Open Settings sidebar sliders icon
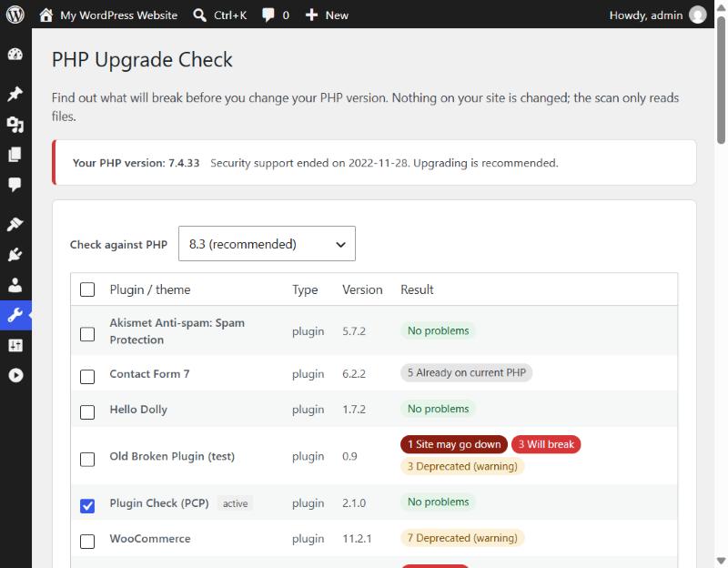 click(x=15, y=345)
